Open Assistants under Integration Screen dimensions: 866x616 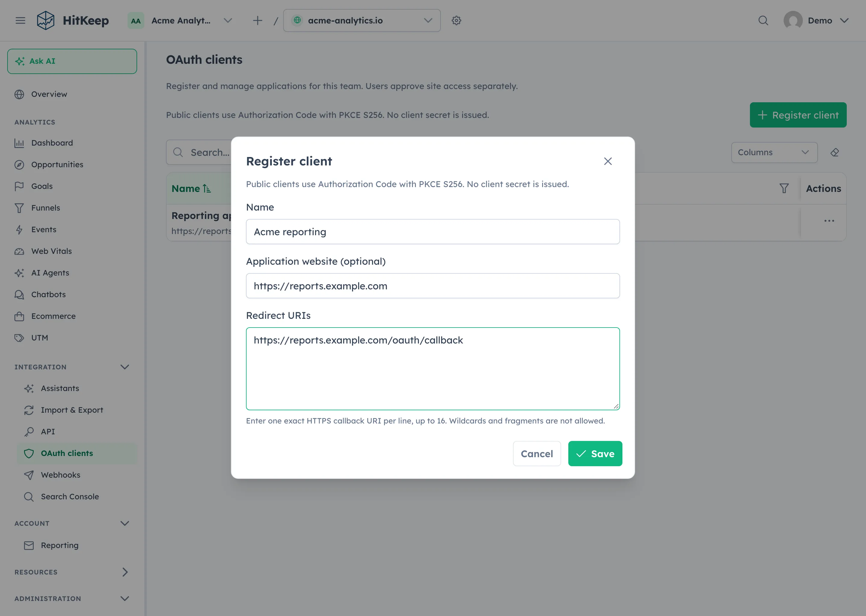[77, 388]
